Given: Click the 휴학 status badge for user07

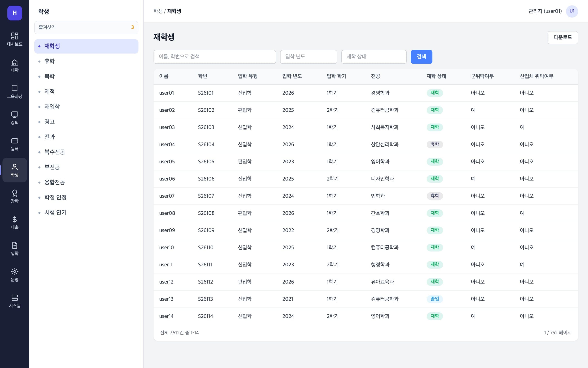Looking at the screenshot, I should (x=435, y=196).
